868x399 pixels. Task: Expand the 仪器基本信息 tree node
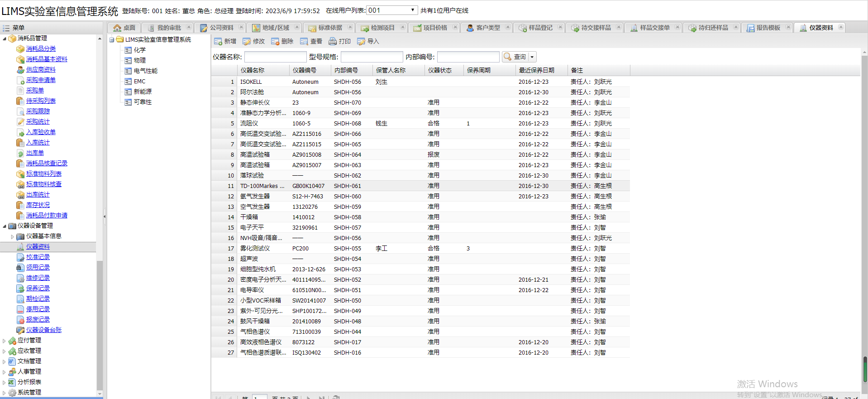(12, 236)
